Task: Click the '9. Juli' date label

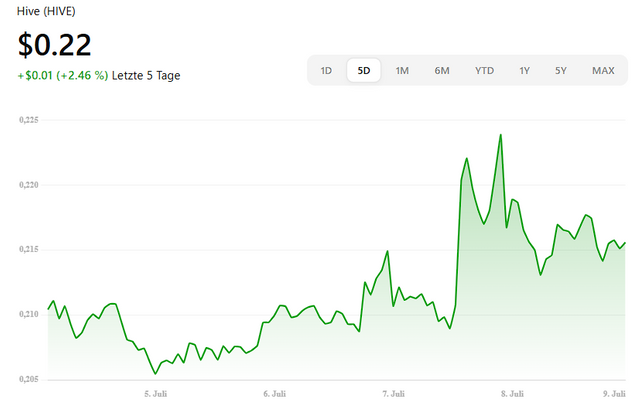Action: tap(614, 394)
